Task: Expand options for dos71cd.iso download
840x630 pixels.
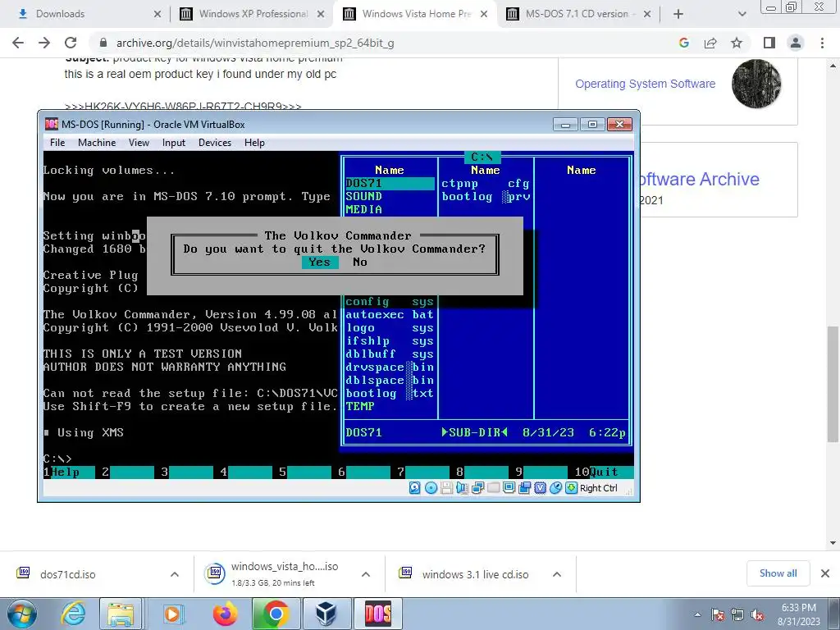Action: pyautogui.click(x=175, y=574)
